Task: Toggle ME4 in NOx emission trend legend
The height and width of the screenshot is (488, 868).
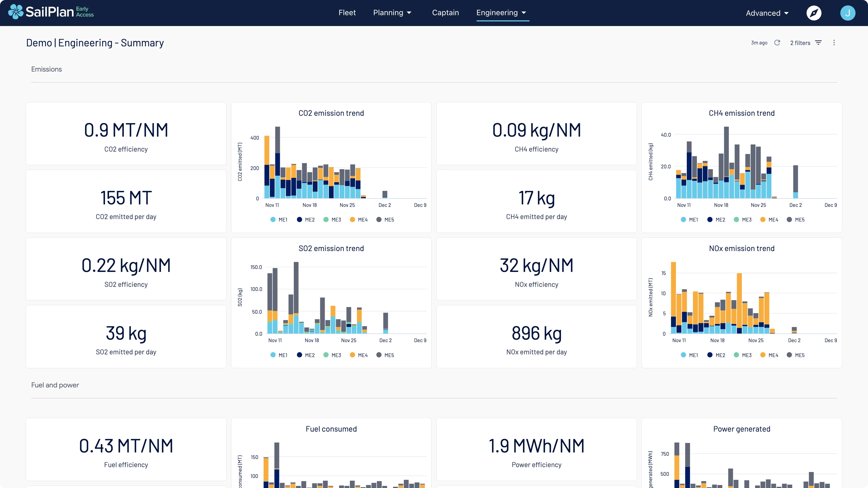Action: 769,355
